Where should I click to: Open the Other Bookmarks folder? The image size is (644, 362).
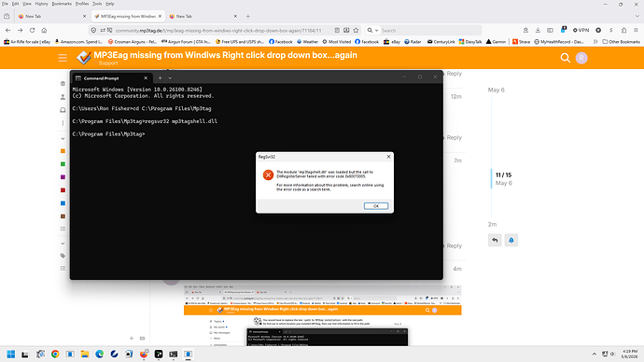click(621, 41)
